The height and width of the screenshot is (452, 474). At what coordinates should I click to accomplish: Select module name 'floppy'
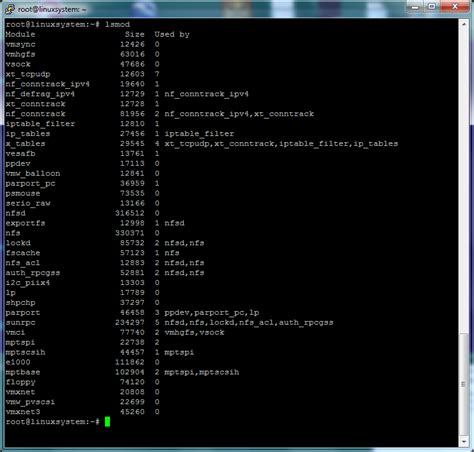(x=20, y=382)
